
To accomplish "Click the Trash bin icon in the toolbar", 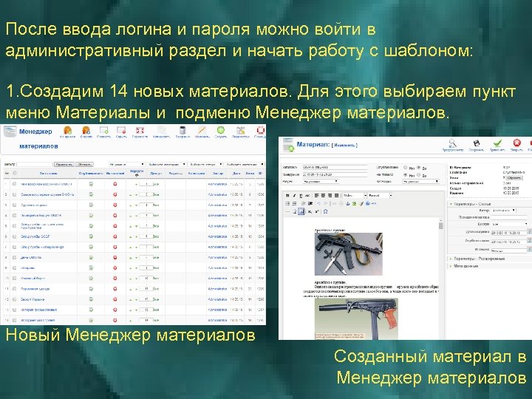I will pos(183,130).
